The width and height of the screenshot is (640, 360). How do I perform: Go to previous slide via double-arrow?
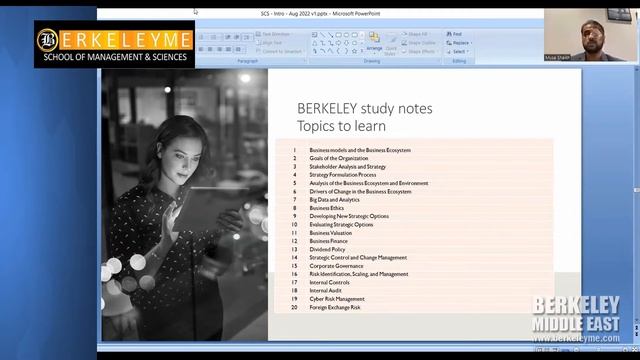[637, 327]
